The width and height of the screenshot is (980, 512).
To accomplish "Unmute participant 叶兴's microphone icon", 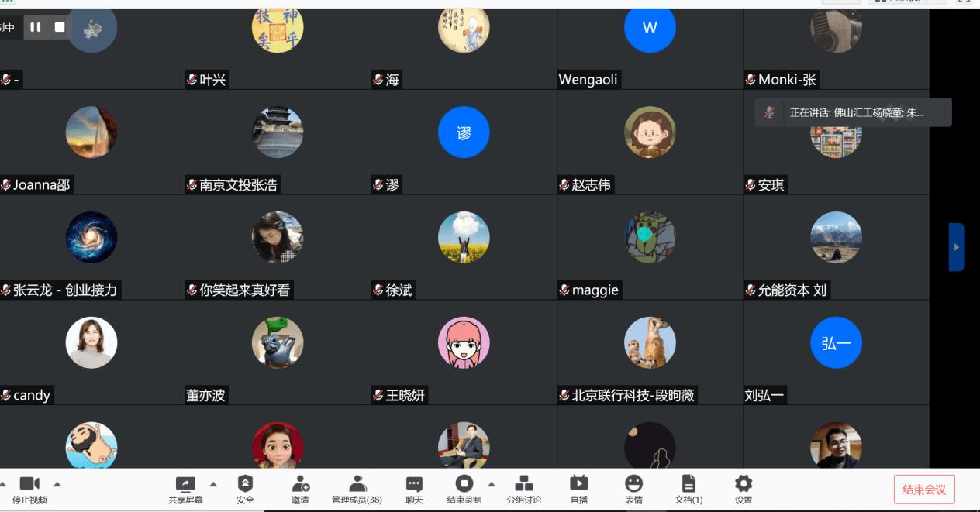I will click(191, 79).
